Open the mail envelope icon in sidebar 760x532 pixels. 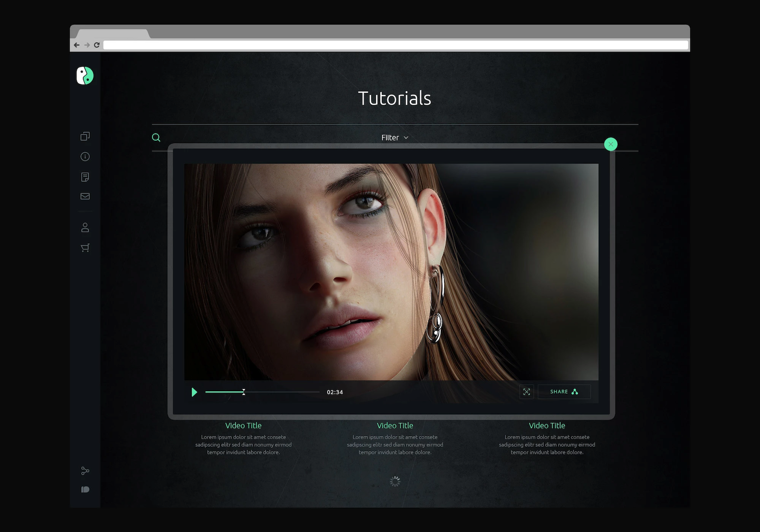[85, 196]
